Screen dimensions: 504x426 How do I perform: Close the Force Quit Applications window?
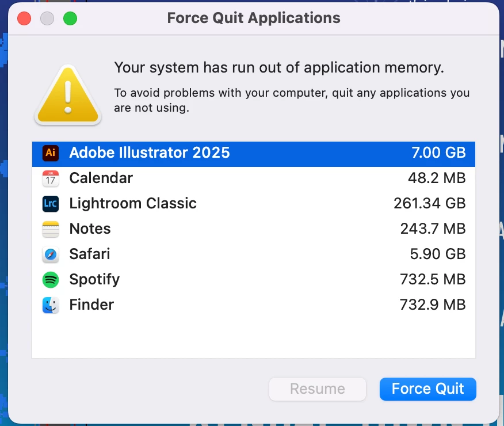pyautogui.click(x=24, y=18)
